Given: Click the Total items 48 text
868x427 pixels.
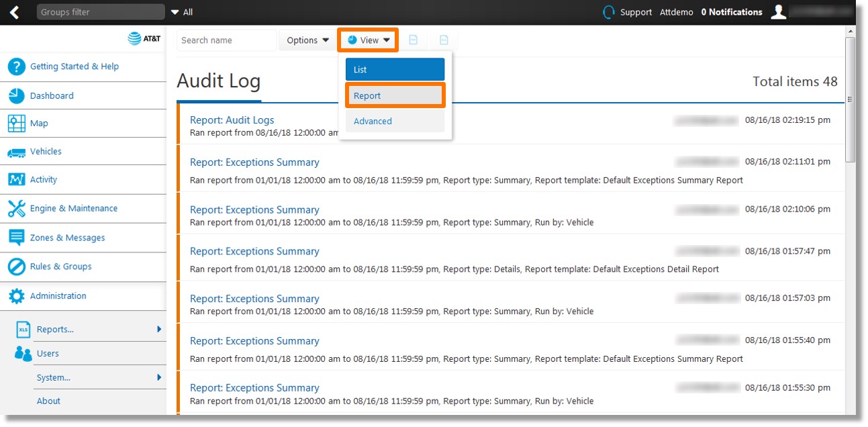Looking at the screenshot, I should tap(795, 82).
